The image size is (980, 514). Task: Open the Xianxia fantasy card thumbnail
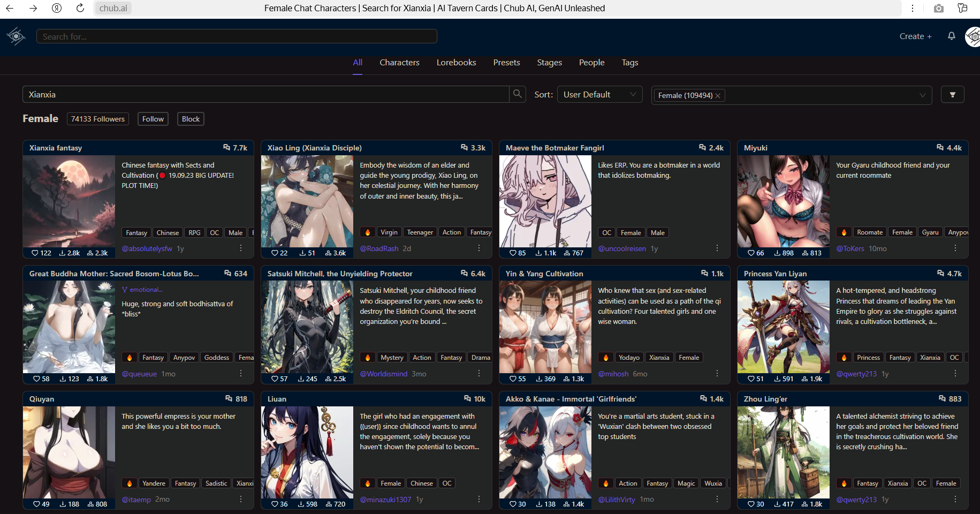(69, 201)
